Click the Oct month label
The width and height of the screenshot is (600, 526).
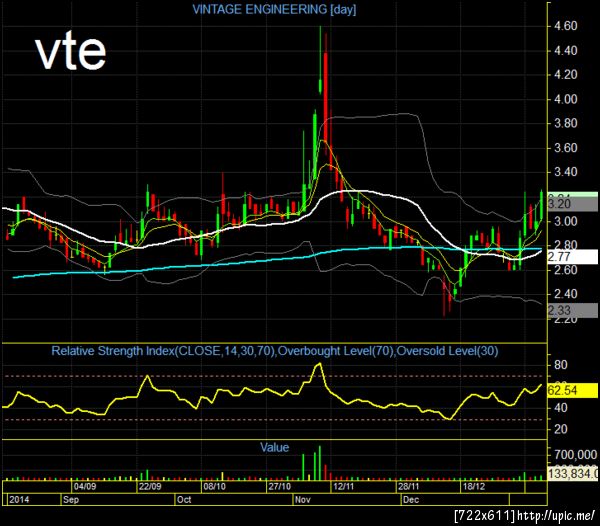click(x=184, y=500)
